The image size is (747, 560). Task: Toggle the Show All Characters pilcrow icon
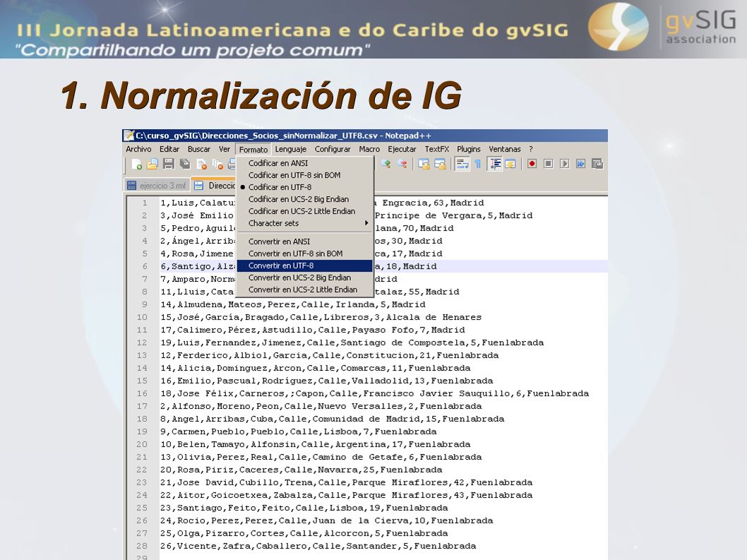coord(477,165)
